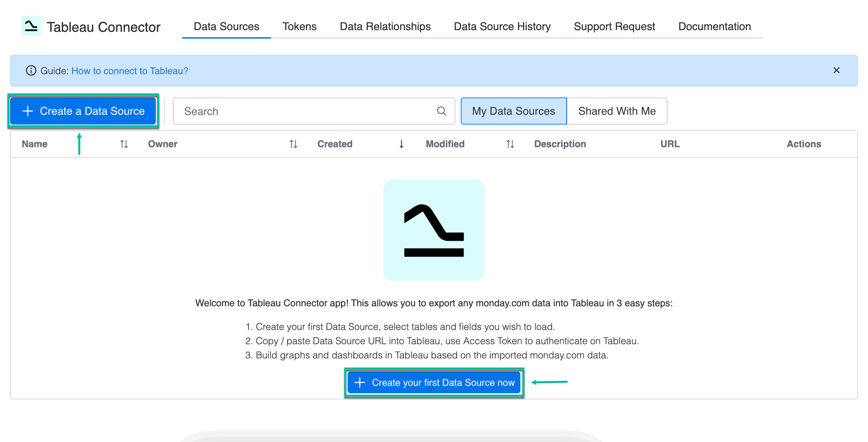Open the Tokens tab
868x442 pixels.
pyautogui.click(x=299, y=26)
